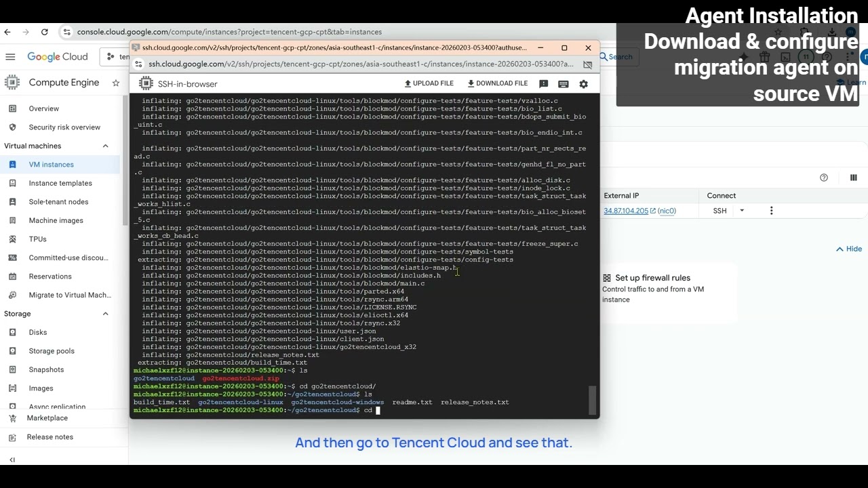Click UPLOAD FILE in SSH-in-browser
The height and width of the screenshot is (488, 868).
click(x=429, y=83)
